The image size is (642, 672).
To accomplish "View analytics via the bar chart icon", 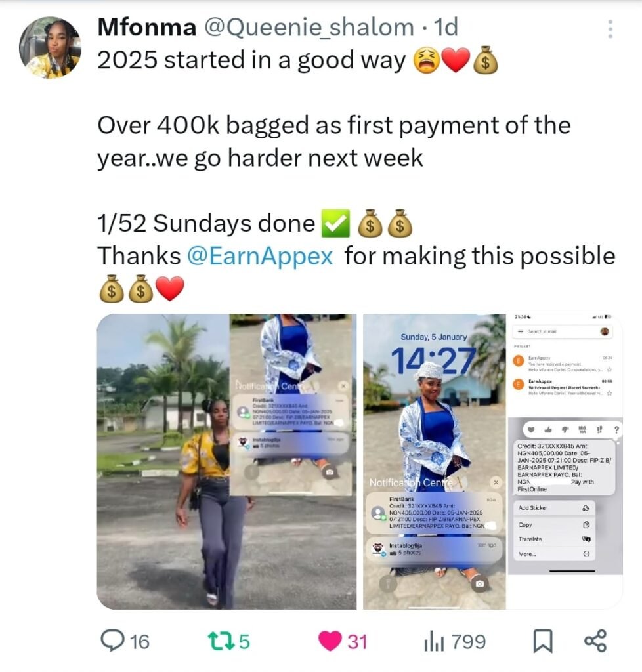I will [x=434, y=642].
